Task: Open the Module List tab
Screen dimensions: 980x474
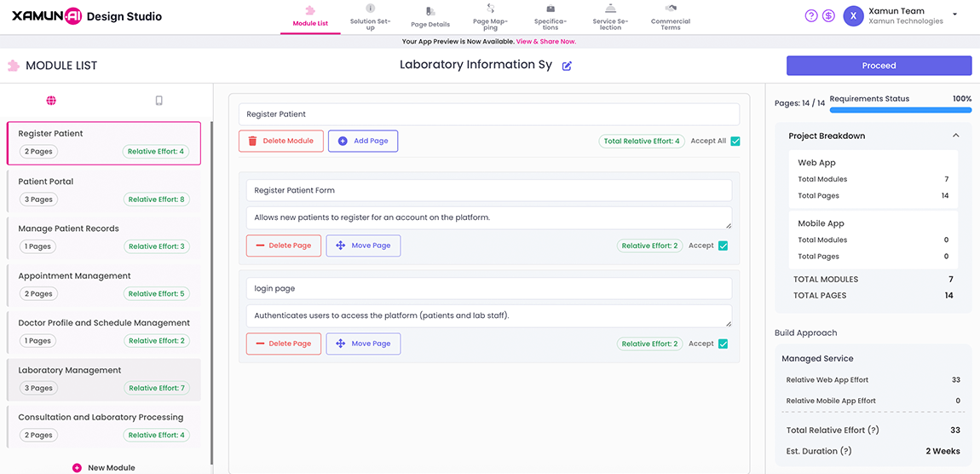Action: tap(310, 16)
